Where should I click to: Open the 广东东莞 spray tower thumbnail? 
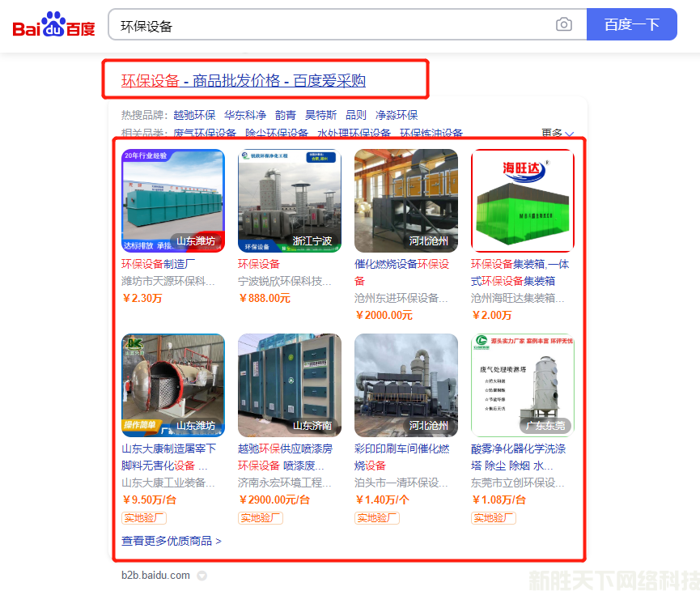(x=523, y=385)
